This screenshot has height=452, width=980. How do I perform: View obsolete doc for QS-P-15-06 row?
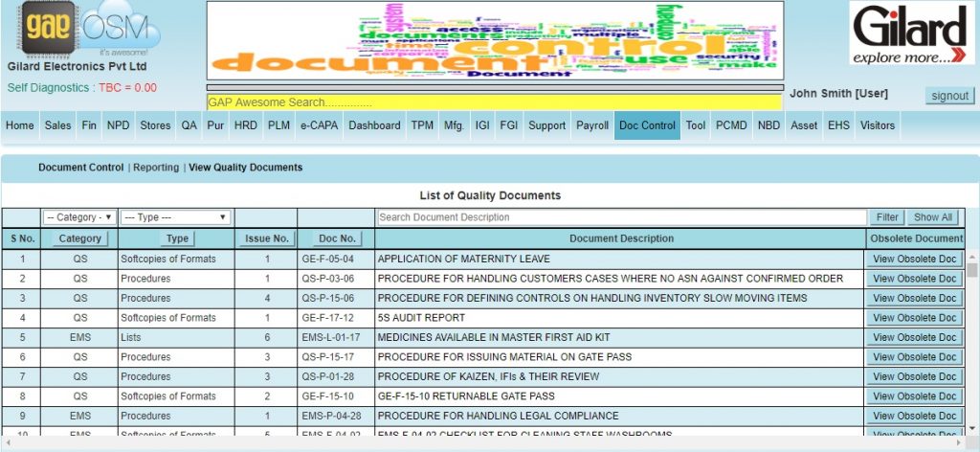914,298
